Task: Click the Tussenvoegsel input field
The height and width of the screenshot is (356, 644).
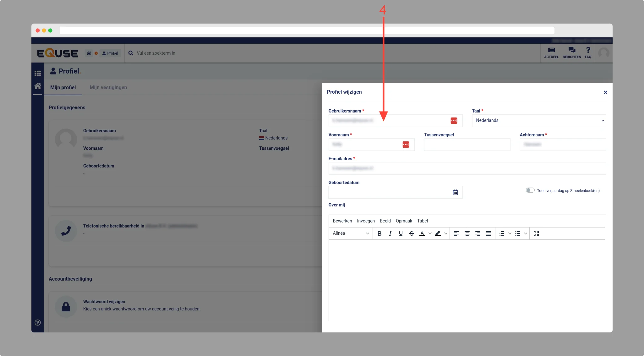Action: pos(467,145)
